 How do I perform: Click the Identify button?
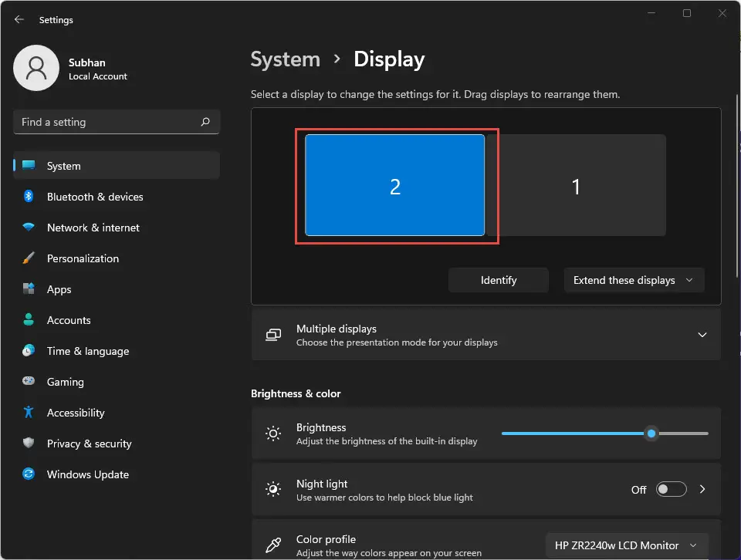(498, 280)
